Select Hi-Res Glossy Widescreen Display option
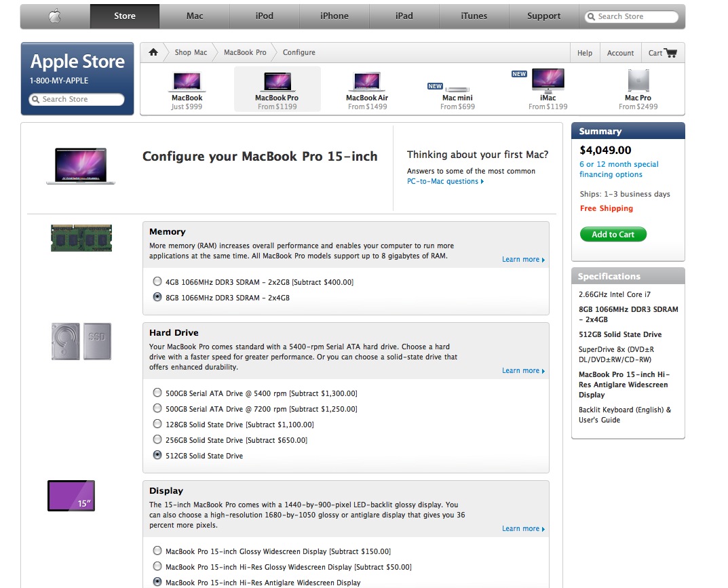Viewport: 728px width, 588px height. point(157,567)
